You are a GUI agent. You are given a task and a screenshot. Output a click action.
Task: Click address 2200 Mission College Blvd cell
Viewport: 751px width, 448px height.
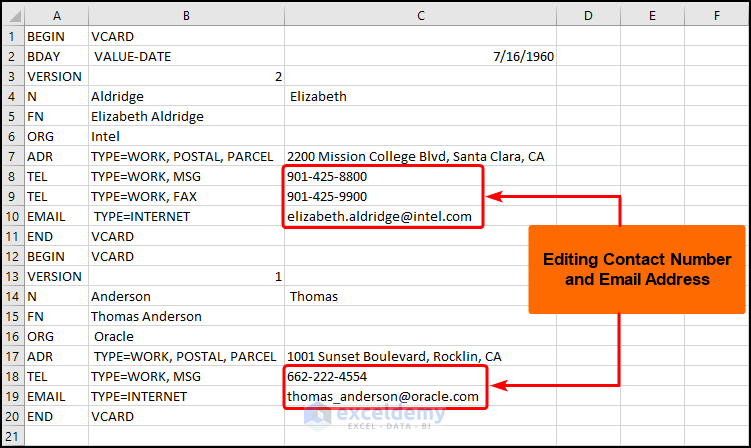421,156
